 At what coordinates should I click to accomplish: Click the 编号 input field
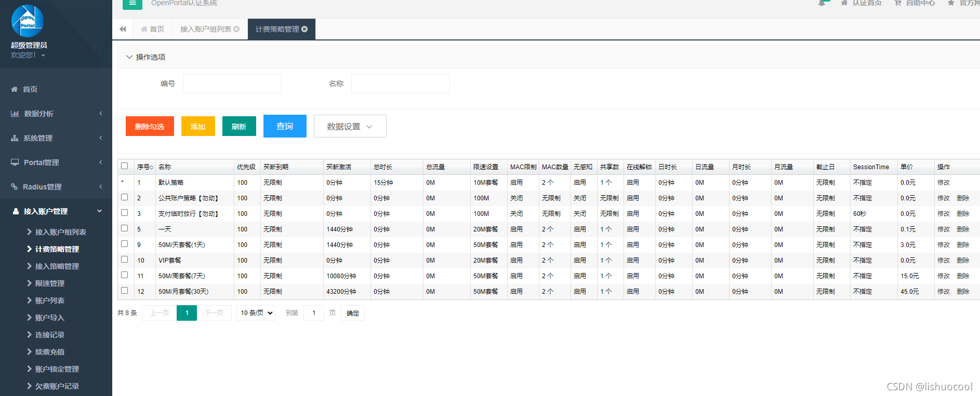coord(232,84)
